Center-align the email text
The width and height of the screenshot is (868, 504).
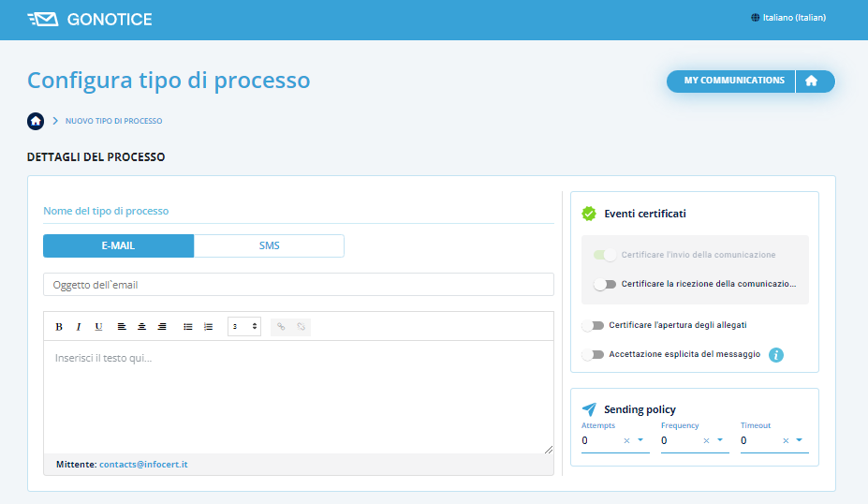141,327
